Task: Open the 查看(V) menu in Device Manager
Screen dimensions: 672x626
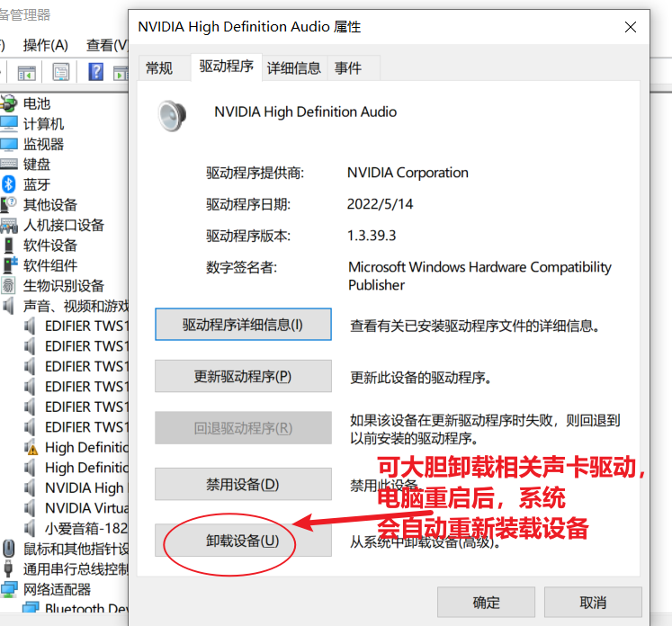Action: tap(107, 45)
